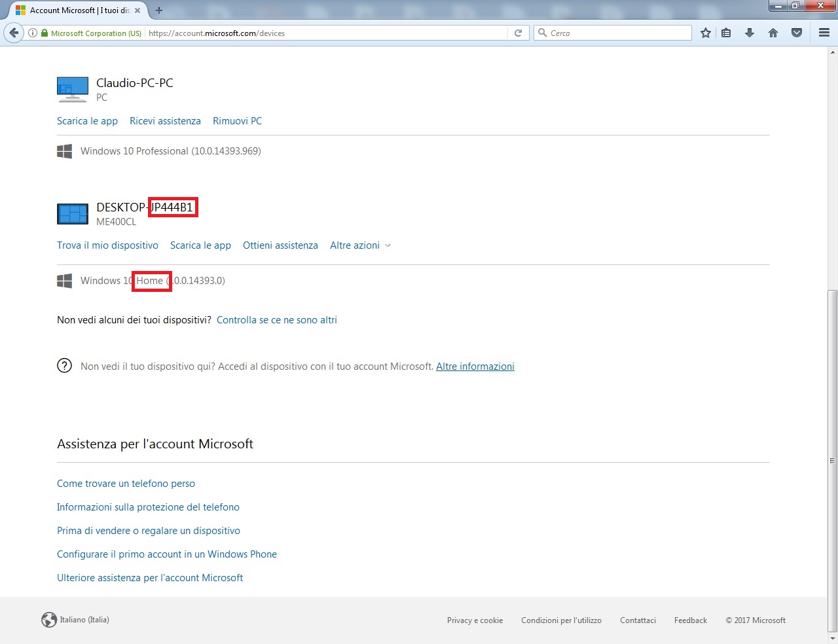Show site information via the info icon

point(32,33)
